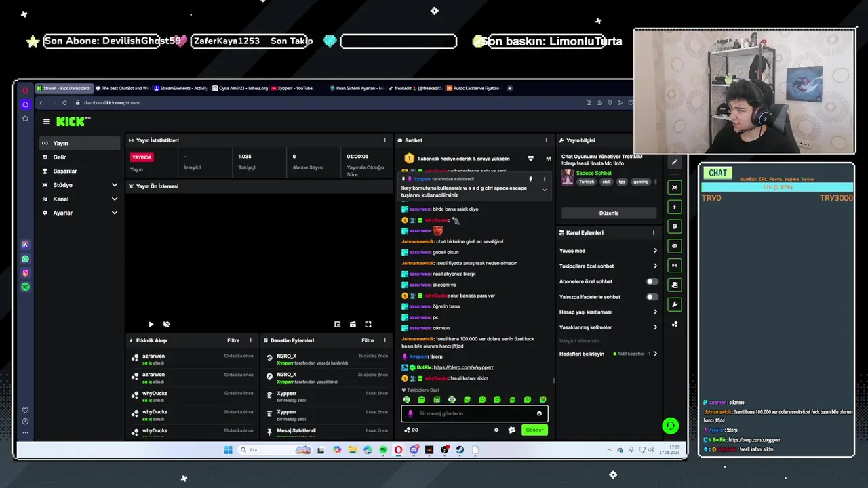Viewport: 868px width, 488px height.
Task: Open Spotify from the Windows taskbar
Action: pos(383,450)
